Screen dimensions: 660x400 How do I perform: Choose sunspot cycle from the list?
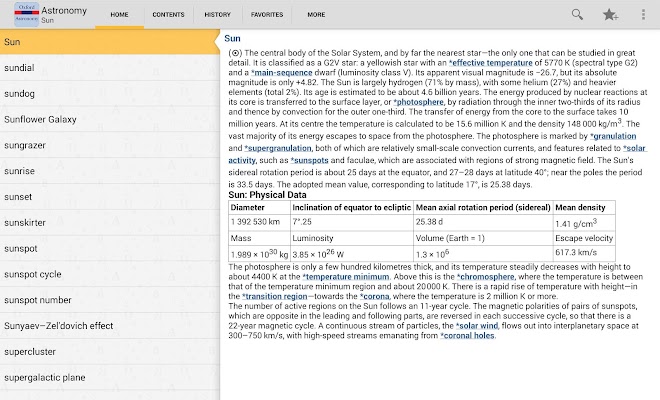109,274
